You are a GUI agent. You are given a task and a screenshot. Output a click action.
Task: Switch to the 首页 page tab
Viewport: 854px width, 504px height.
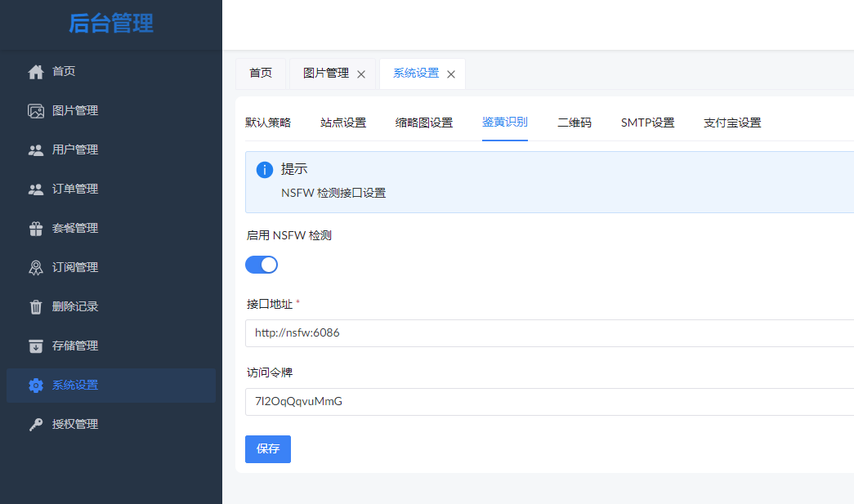(261, 74)
